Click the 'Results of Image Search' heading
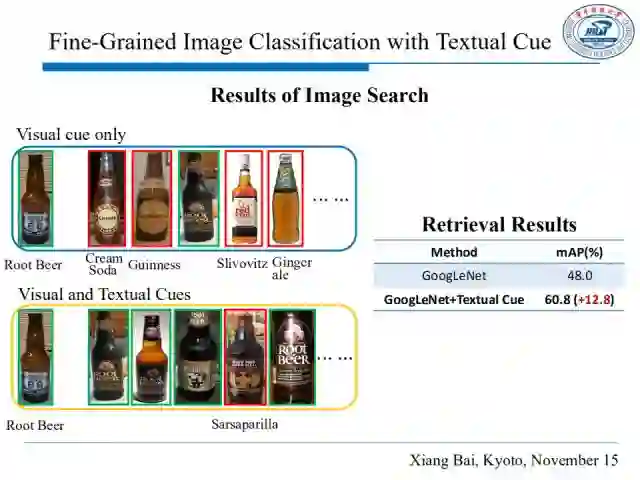This screenshot has width=640, height=480. tap(320, 95)
